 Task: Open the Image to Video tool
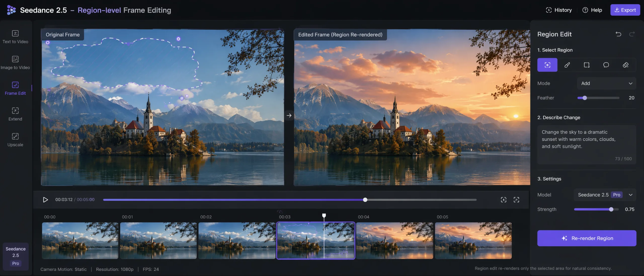tap(15, 63)
